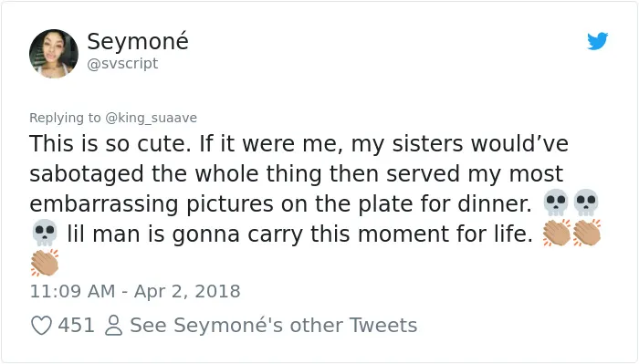Click the 'lil man is gonna carry' sentence
The height and width of the screenshot is (364, 639).
tap(299, 234)
